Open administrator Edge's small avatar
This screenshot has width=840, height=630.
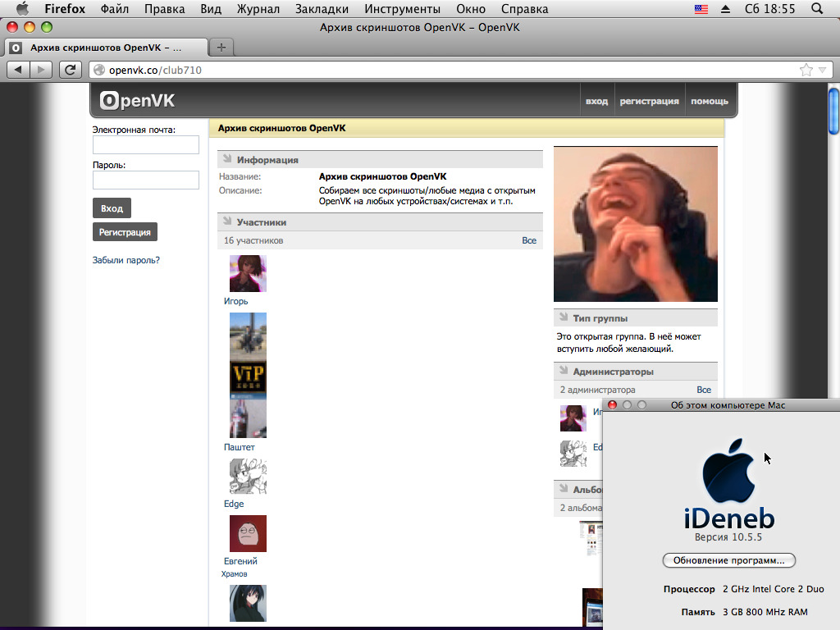(573, 453)
